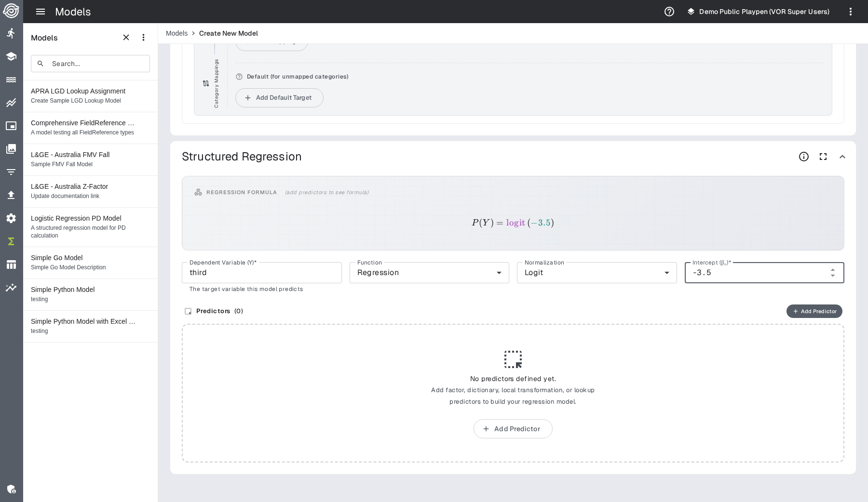The height and width of the screenshot is (502, 868).
Task: Select Logistic Regression PD Model
Action: (x=76, y=218)
